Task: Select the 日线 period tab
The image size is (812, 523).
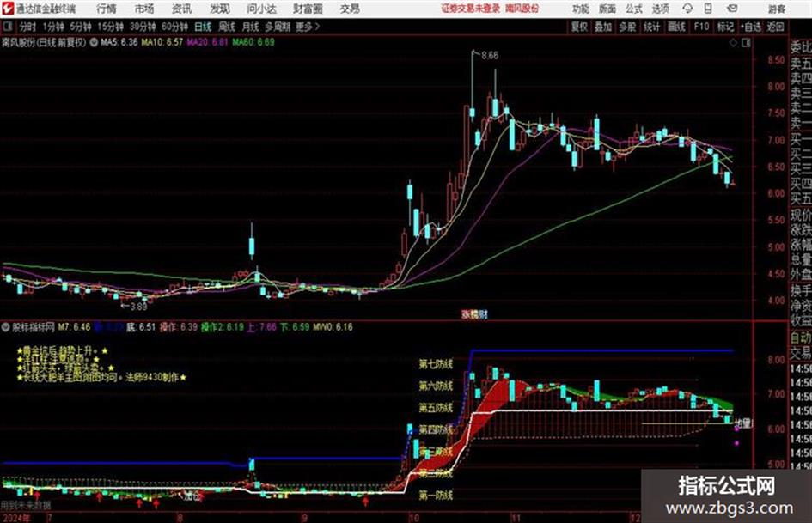Action: (203, 27)
